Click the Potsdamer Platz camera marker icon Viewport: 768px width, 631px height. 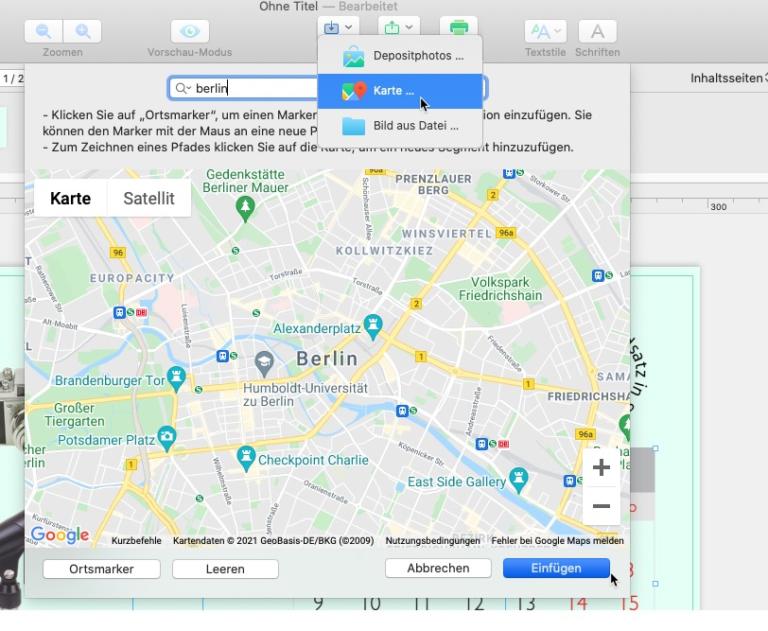click(x=167, y=438)
